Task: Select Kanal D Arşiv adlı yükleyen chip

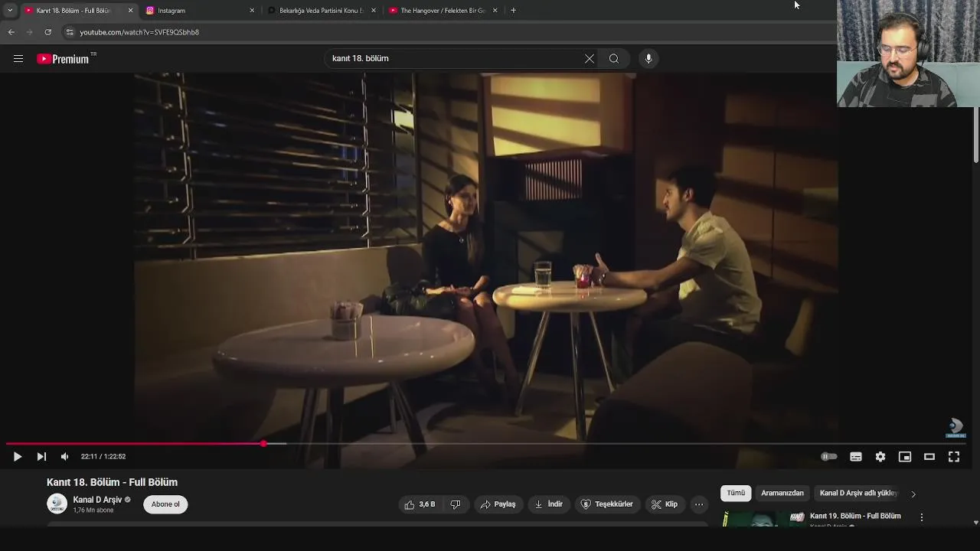Action: pos(858,494)
